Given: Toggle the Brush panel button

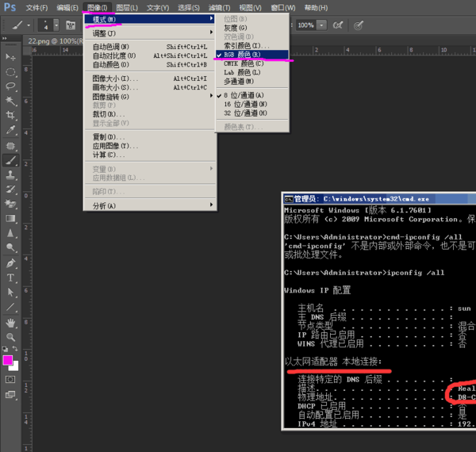Looking at the screenshot, I should 71,25.
